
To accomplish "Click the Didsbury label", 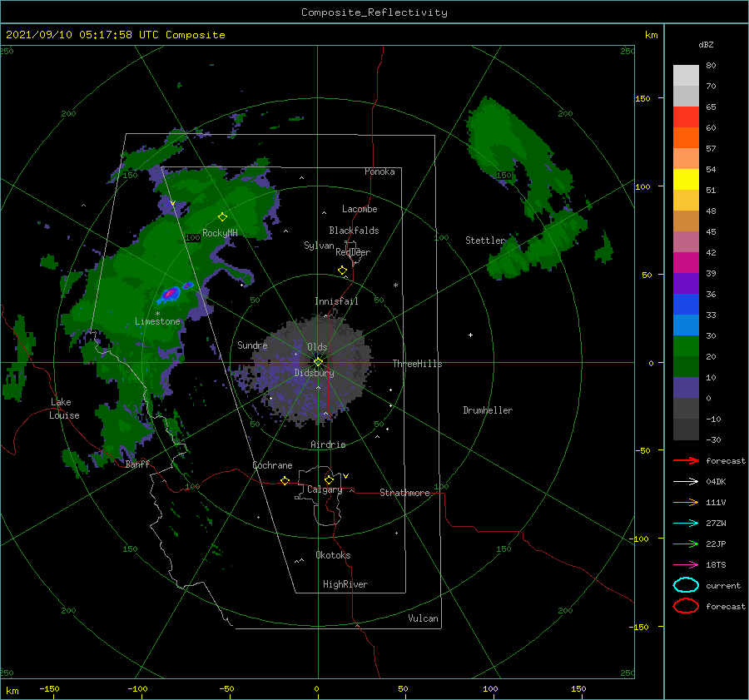I will coord(314,373).
